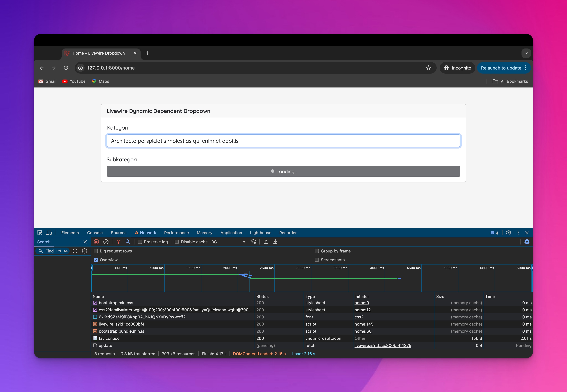Toggle device toolbar icon in DevTools
This screenshot has height=392, width=567.
click(49, 233)
